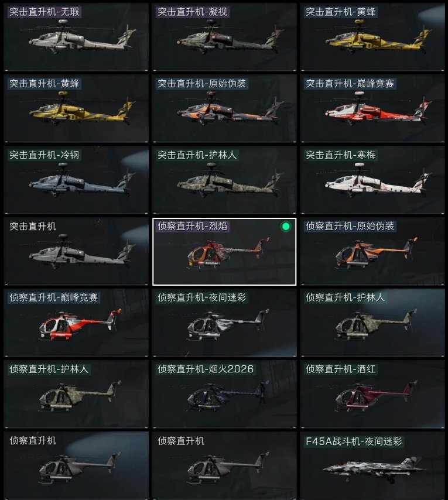The width and height of the screenshot is (448, 500).
Task: Select the highlighted 侦察直升机-烈焰 card
Action: 224,251
